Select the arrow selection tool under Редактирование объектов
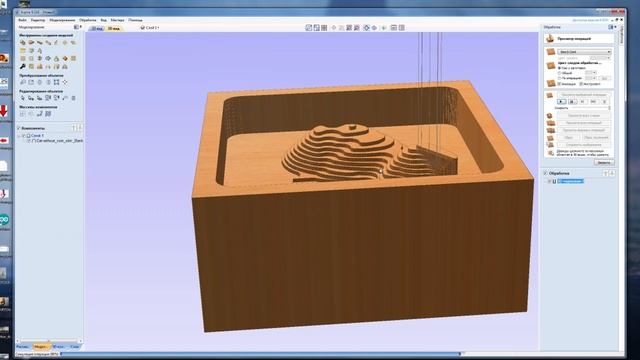The width and height of the screenshot is (640, 360). [x=23, y=98]
